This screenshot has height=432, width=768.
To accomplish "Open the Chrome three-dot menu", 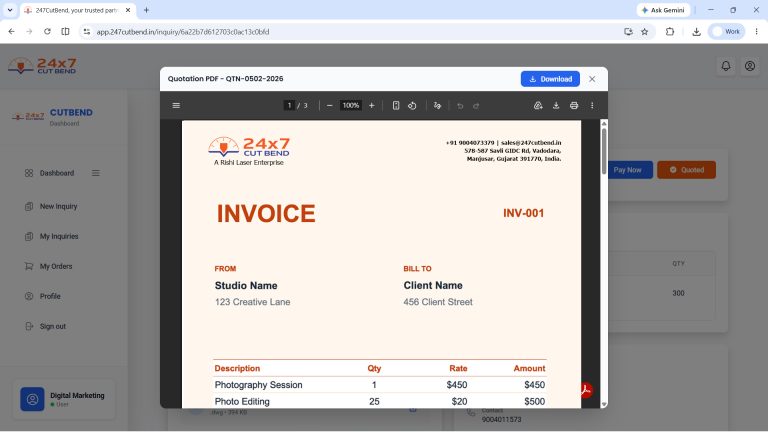I will click(x=756, y=31).
